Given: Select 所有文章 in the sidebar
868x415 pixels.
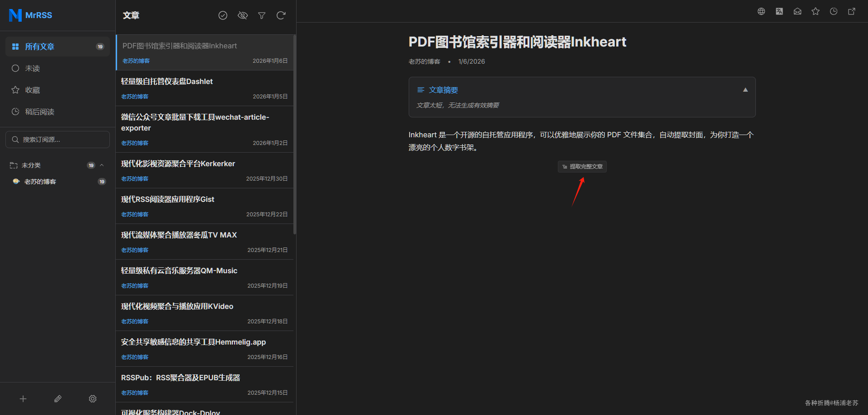Looking at the screenshot, I should point(57,47).
